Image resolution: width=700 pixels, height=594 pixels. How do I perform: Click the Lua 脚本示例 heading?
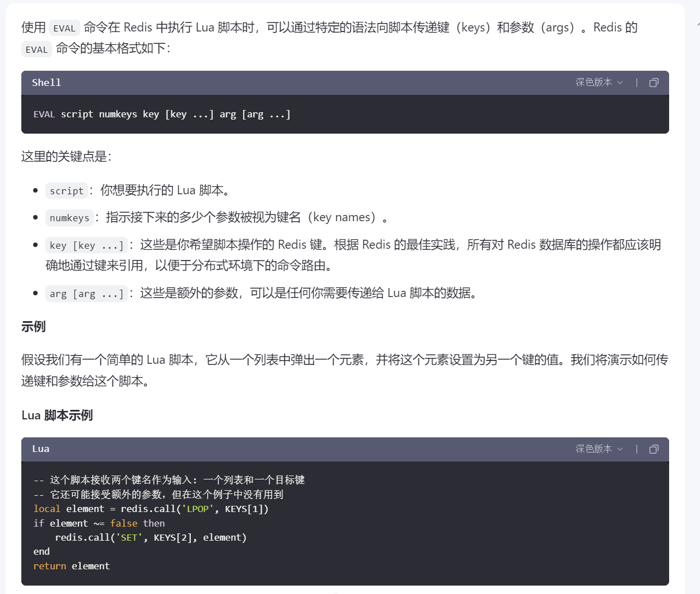(x=57, y=415)
